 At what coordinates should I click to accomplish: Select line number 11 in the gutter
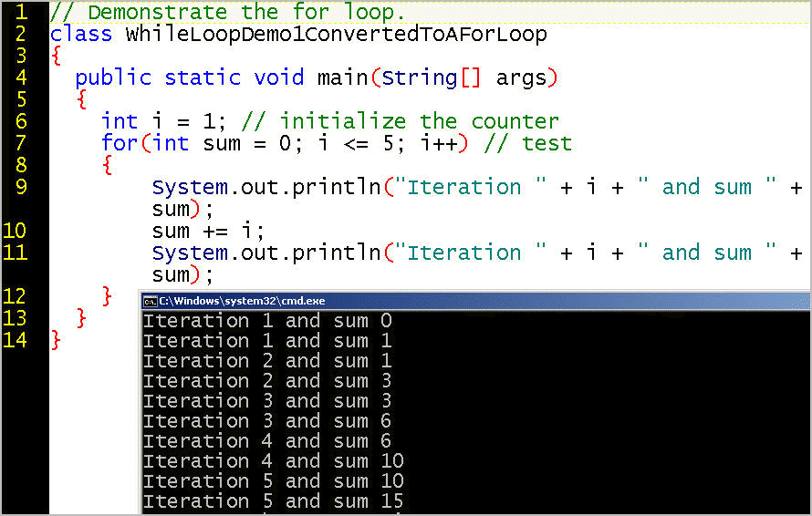(x=15, y=252)
